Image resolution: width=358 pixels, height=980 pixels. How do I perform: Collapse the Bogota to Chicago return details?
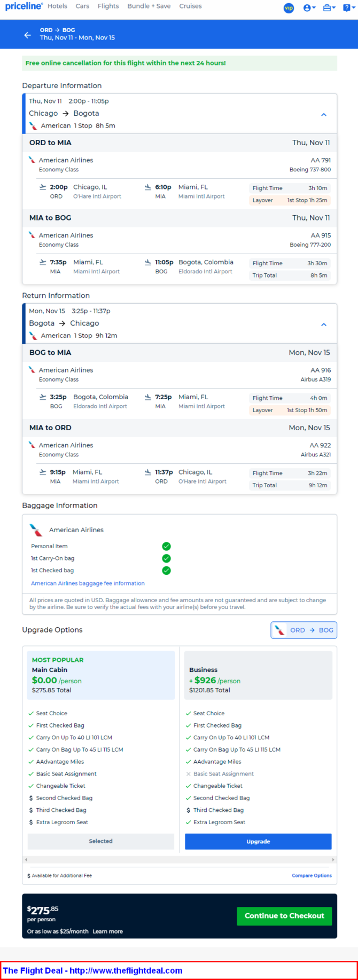[x=323, y=325]
